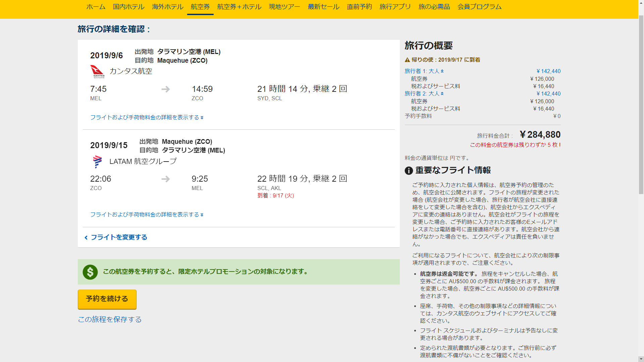Click the フライトを変更する link
The width and height of the screenshot is (644, 362).
[119, 237]
